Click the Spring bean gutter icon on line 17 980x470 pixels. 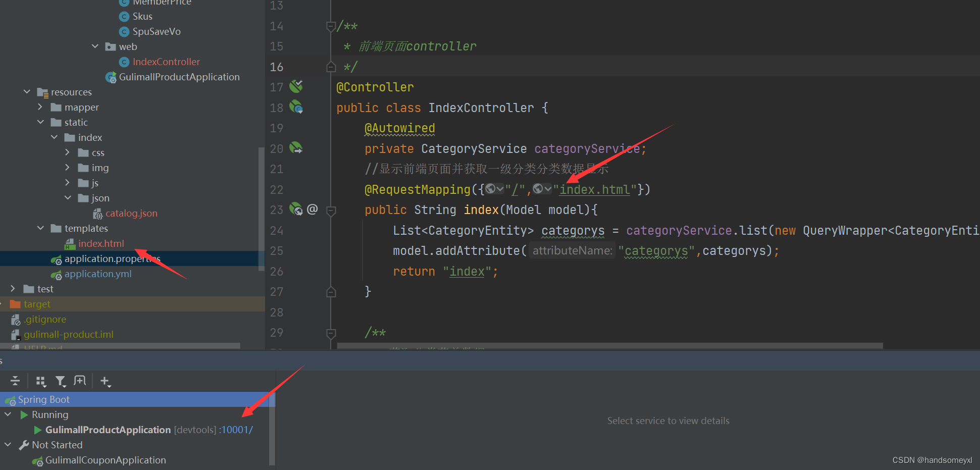296,86
